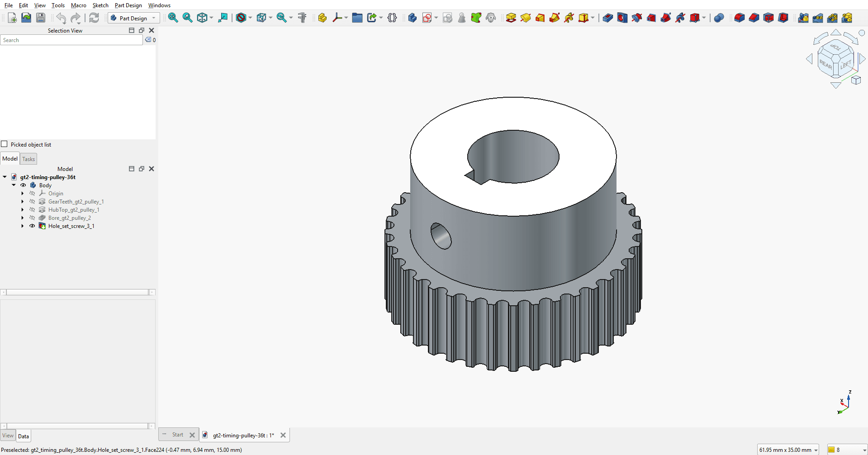Click the Fit All zoom icon
868x455 pixels.
[173, 18]
